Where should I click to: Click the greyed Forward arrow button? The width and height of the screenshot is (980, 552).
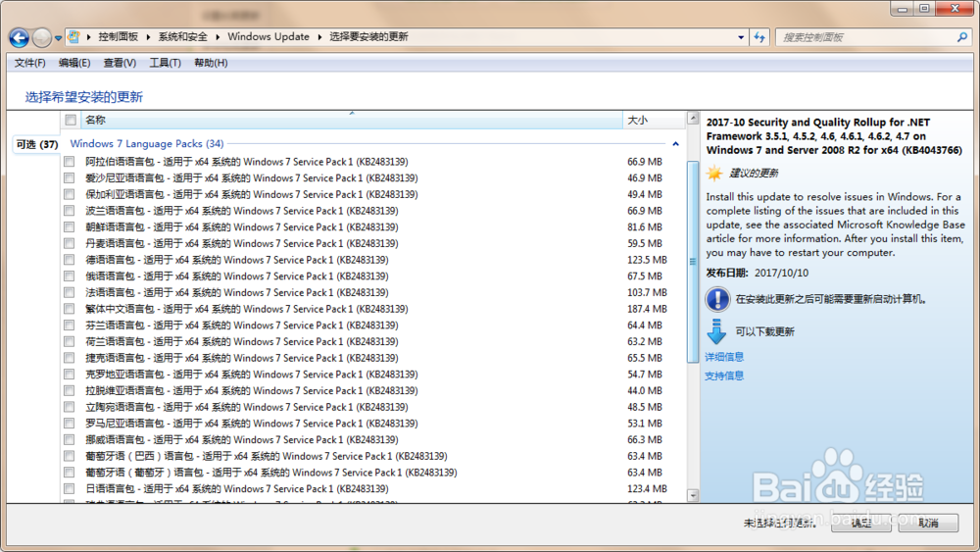(41, 38)
